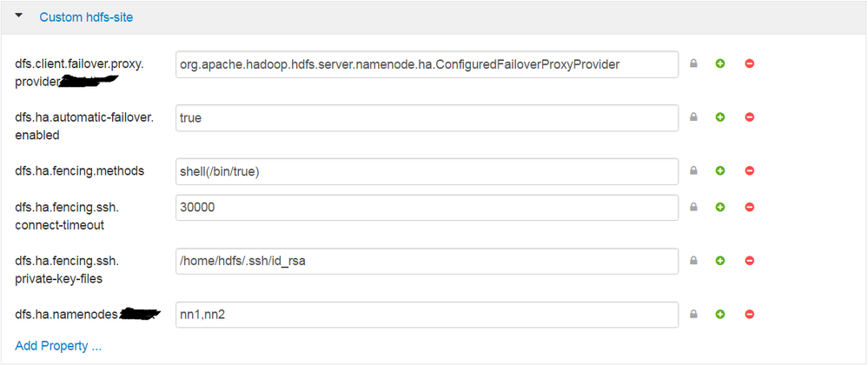868x366 pixels.
Task: Click the /home/hdfs/.ssh/id_rsa field
Action: [427, 261]
